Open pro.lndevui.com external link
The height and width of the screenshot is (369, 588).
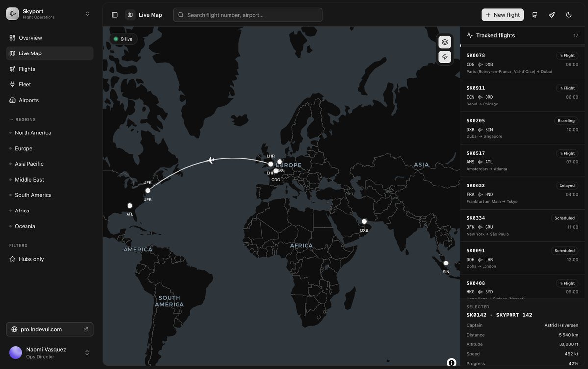[50, 329]
